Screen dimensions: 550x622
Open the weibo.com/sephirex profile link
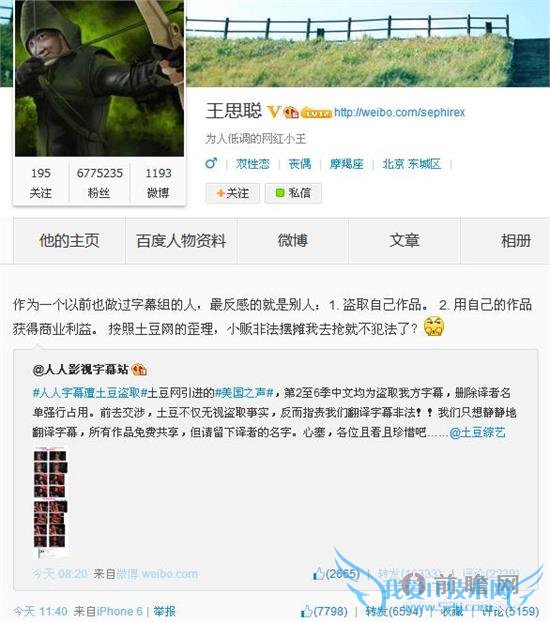click(x=399, y=113)
